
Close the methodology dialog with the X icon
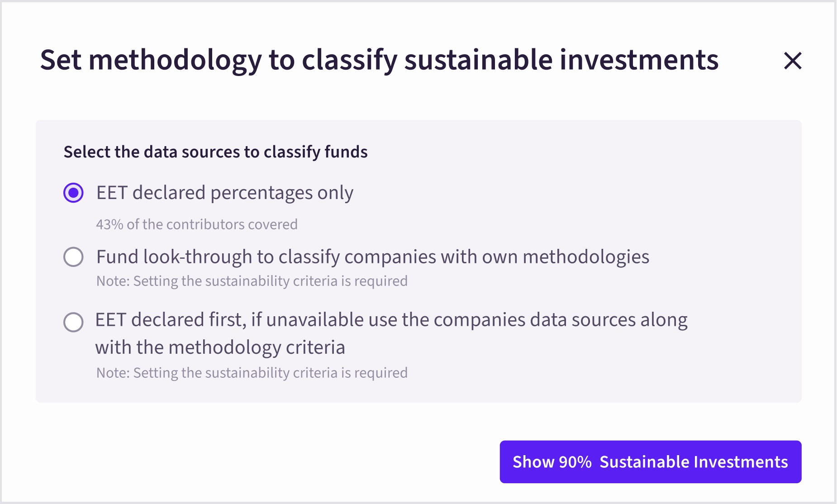pos(793,61)
